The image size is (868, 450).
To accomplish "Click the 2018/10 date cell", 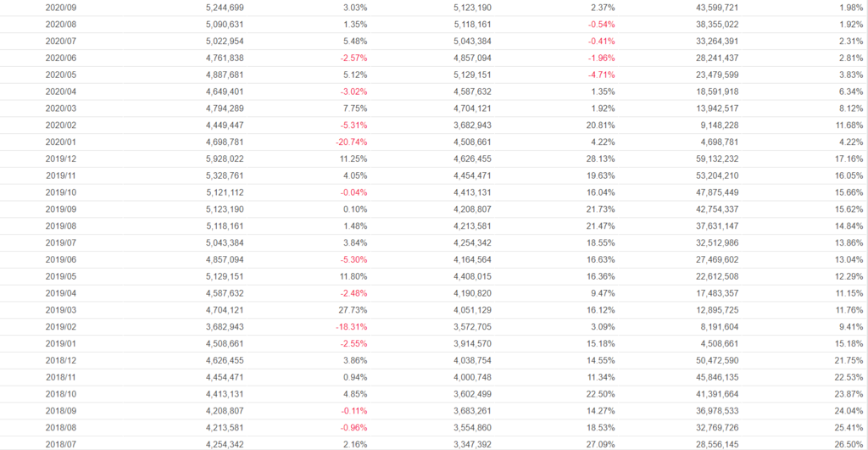I will pos(59,393).
